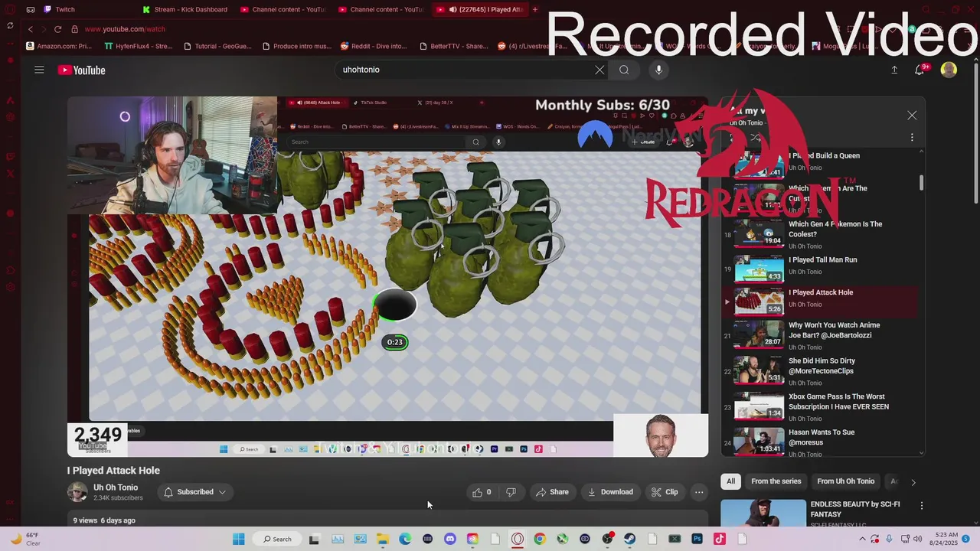Run search with the magnifier button
The image size is (980, 551).
point(624,70)
